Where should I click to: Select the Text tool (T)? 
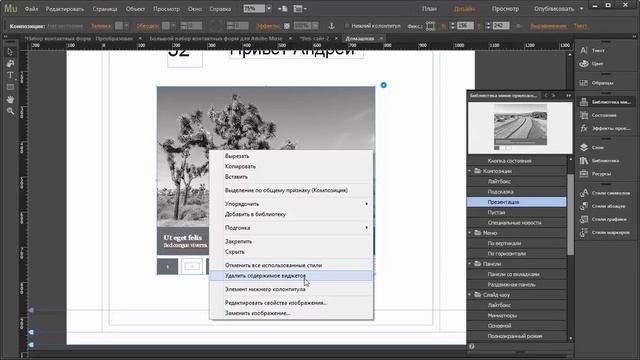coord(10,76)
